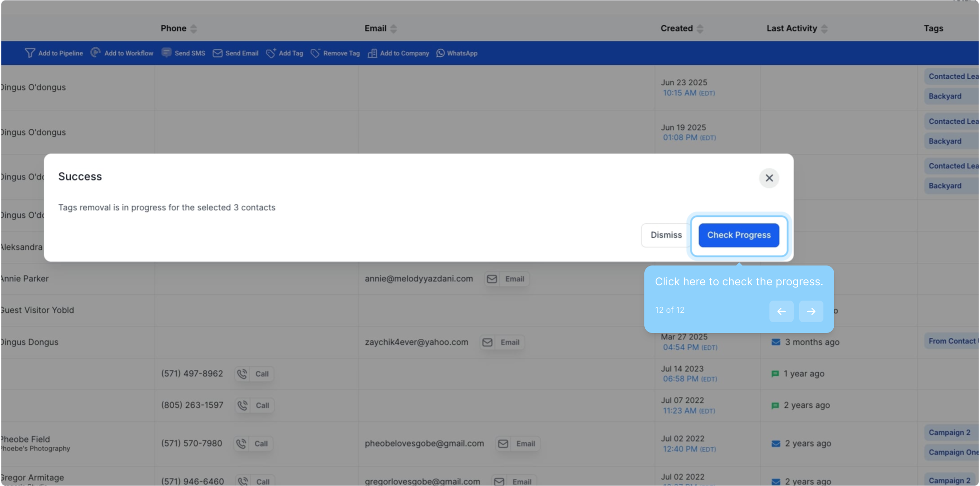Open the Pheobe Field contact
Screen dimensions: 980x486
pos(26,439)
